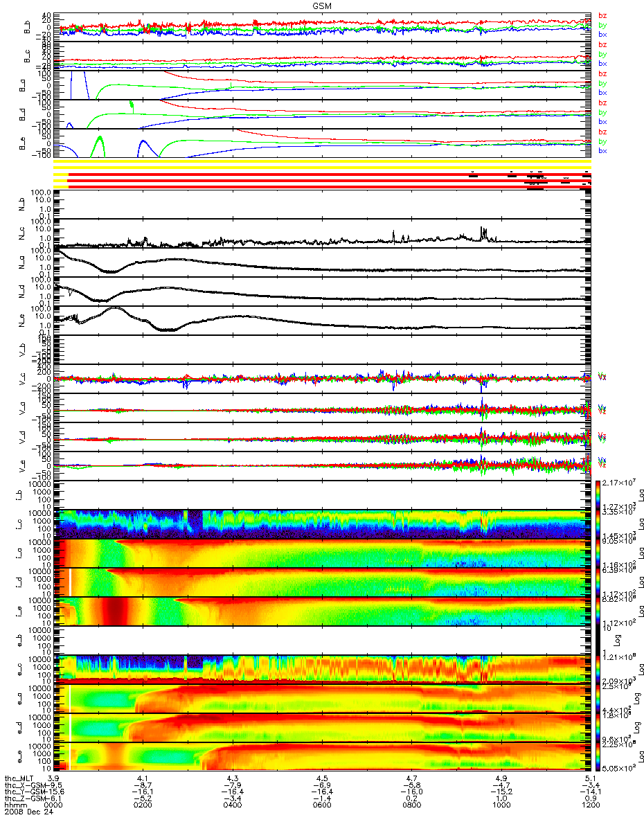Screen dimensions: 644x831
Task: Click the green by legend of B_a panel
Action: point(602,83)
